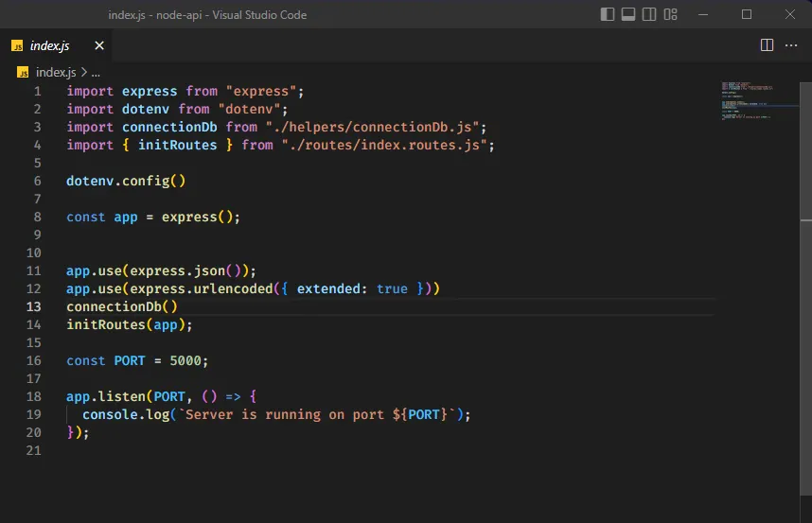Open the Customize Layout icon
812x523 pixels.
[x=671, y=14]
